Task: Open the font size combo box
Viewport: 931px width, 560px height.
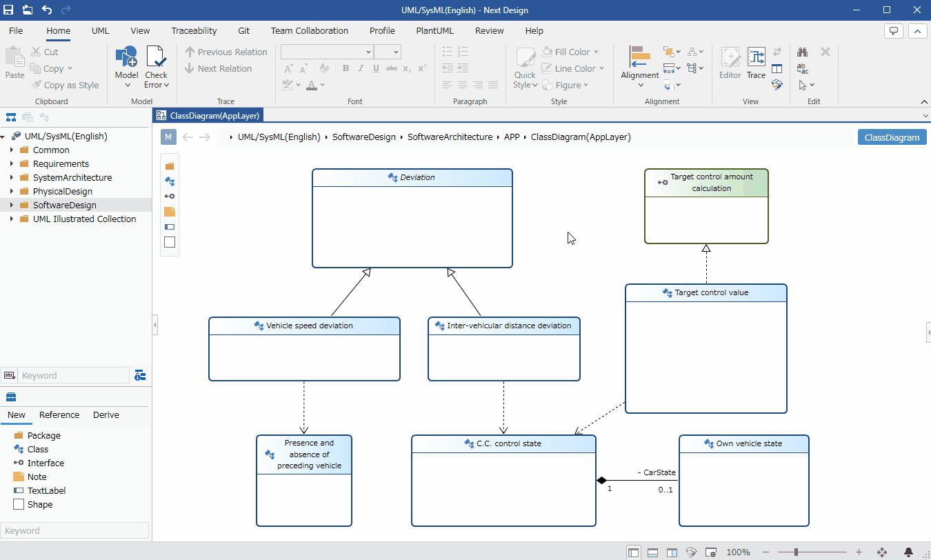Action: (x=387, y=52)
